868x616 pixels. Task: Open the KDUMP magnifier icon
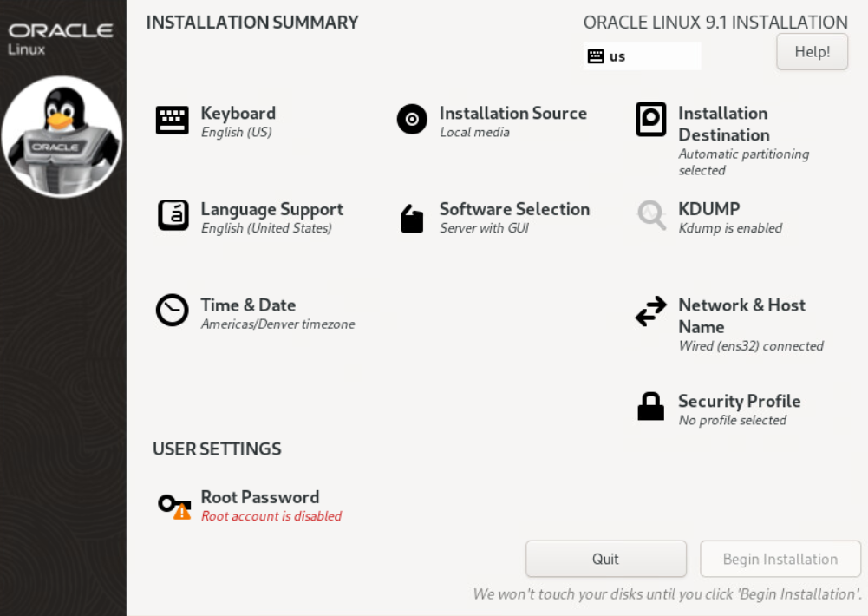pyautogui.click(x=651, y=214)
